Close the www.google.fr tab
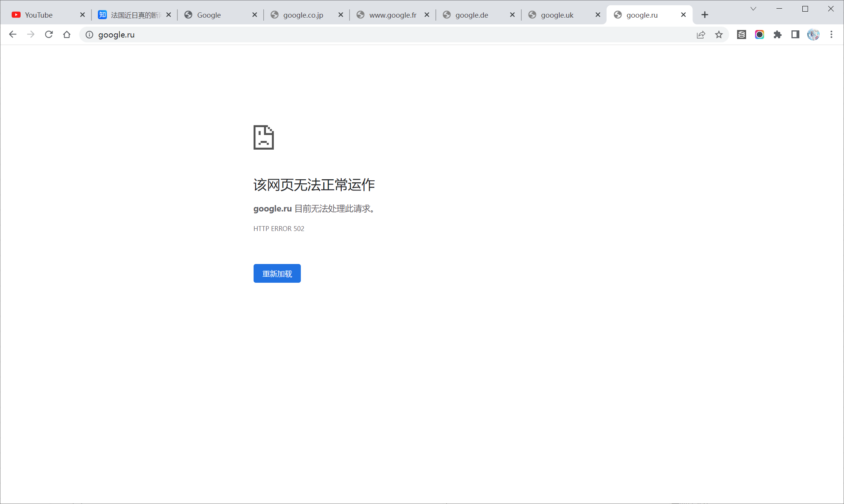844x504 pixels. [x=427, y=15]
